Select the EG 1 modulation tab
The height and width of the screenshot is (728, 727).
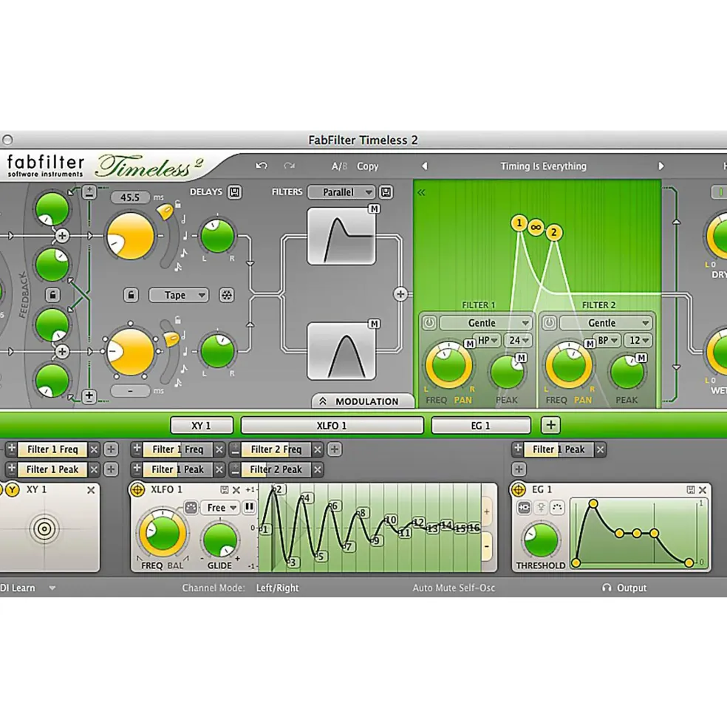pos(481,425)
